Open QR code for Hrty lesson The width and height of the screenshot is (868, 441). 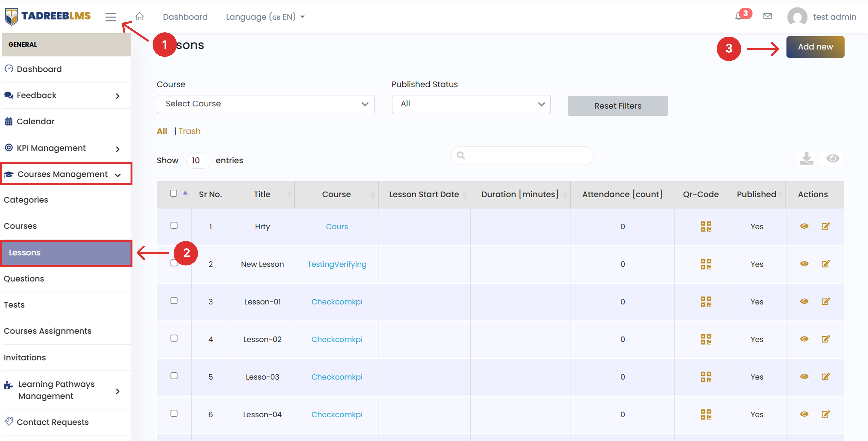tap(706, 226)
